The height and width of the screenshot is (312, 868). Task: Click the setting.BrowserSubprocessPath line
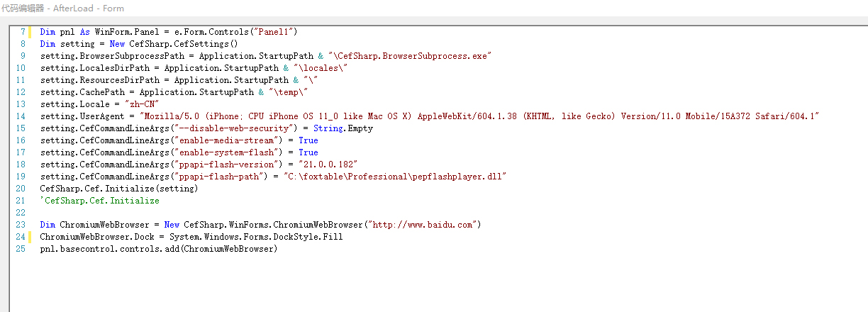point(267,56)
